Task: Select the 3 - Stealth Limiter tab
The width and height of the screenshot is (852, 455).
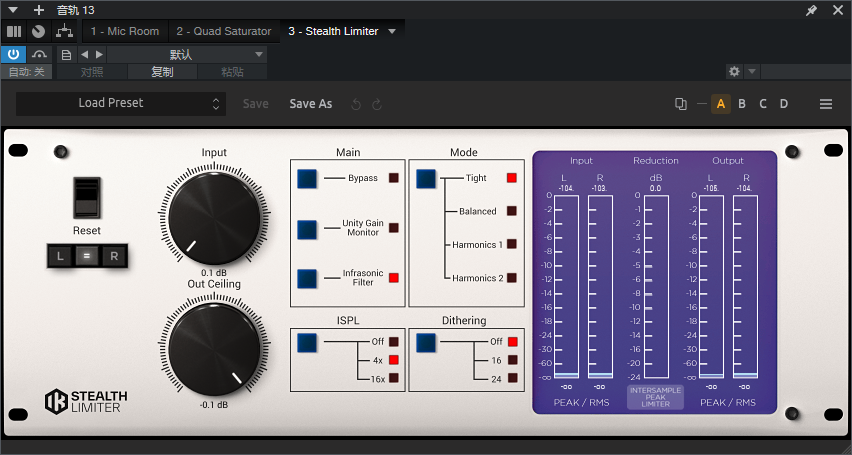Action: tap(333, 32)
